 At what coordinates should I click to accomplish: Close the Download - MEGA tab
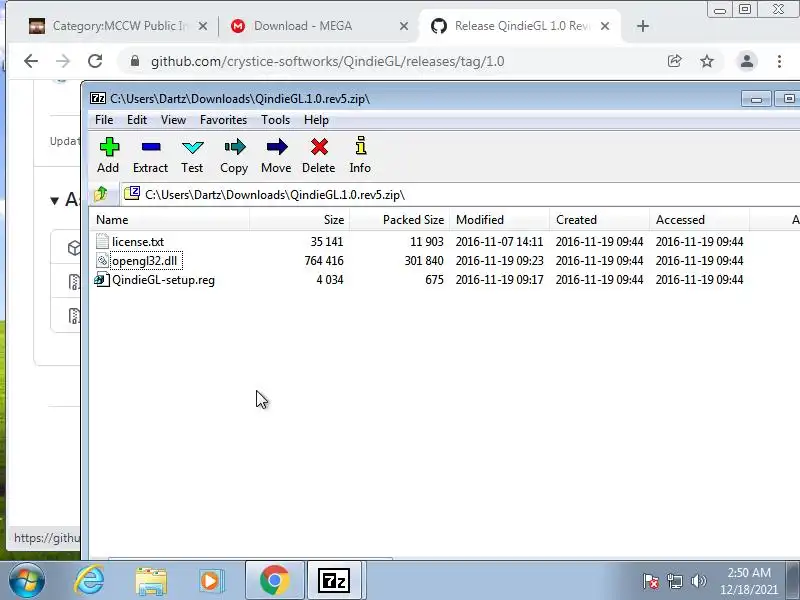coord(404,26)
